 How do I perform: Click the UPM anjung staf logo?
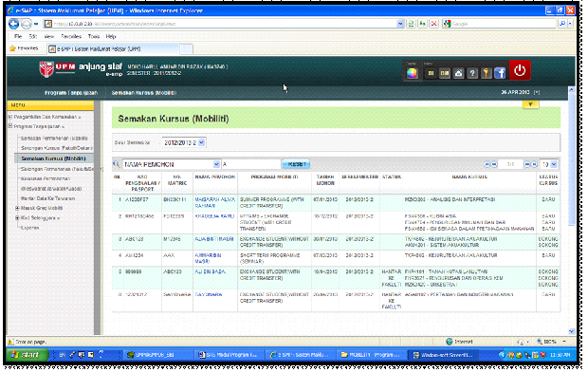tap(81, 69)
